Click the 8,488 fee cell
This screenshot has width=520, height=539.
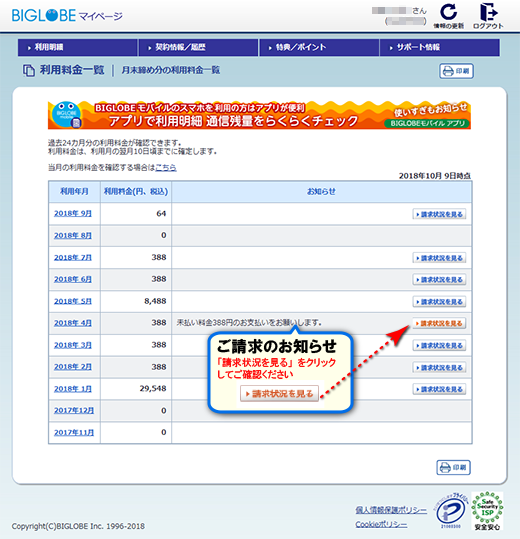pos(136,301)
